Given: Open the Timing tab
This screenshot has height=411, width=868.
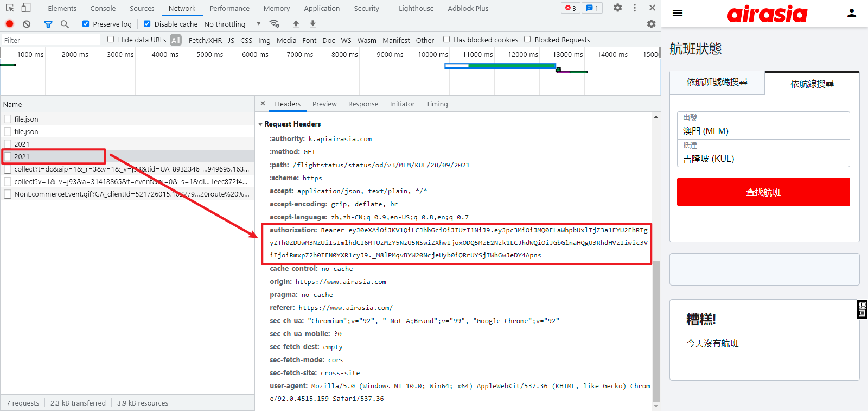Looking at the screenshot, I should [437, 104].
